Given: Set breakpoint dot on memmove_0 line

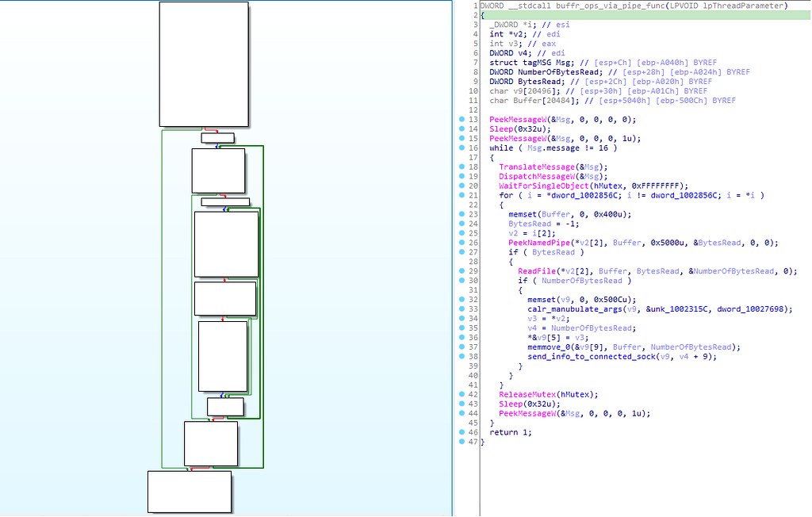Looking at the screenshot, I should [462, 347].
